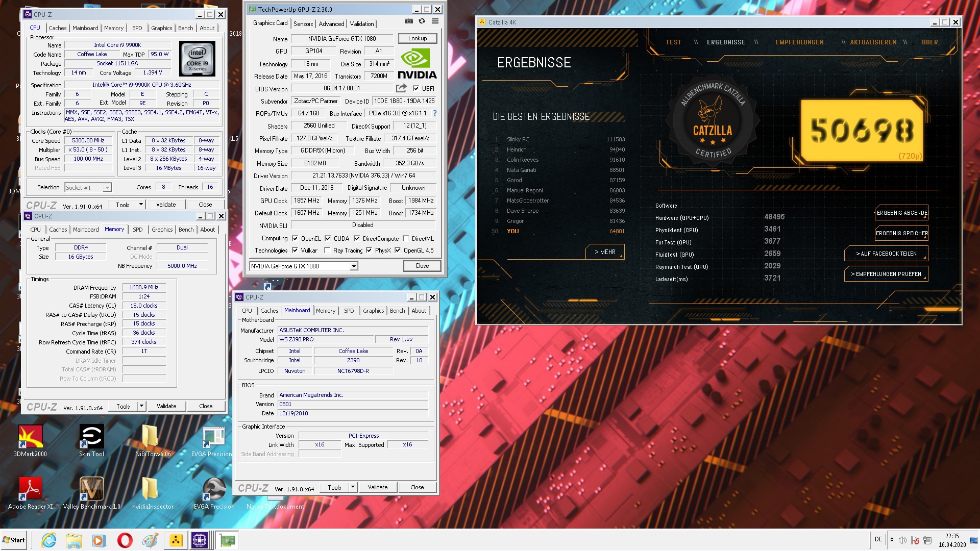Click the GPU-Z Close button
Image resolution: width=980 pixels, height=551 pixels.
(422, 266)
